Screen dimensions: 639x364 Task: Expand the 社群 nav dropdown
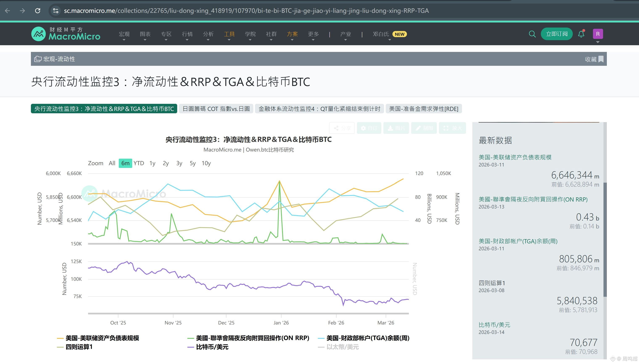[x=271, y=34]
